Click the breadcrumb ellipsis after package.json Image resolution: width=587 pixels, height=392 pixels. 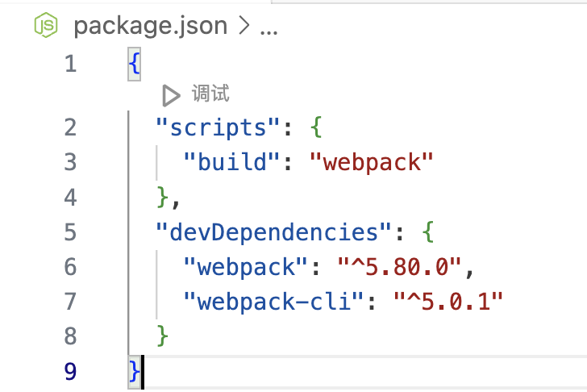(269, 27)
